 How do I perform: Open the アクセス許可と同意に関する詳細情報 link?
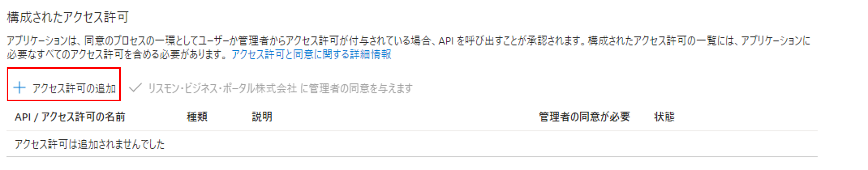coord(311,54)
